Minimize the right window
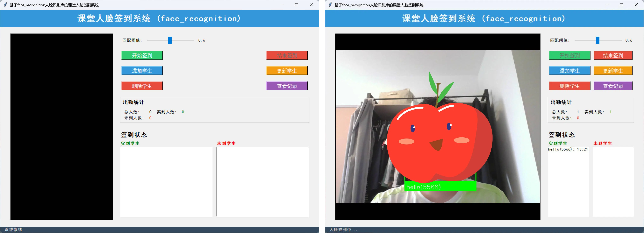 (x=607, y=5)
